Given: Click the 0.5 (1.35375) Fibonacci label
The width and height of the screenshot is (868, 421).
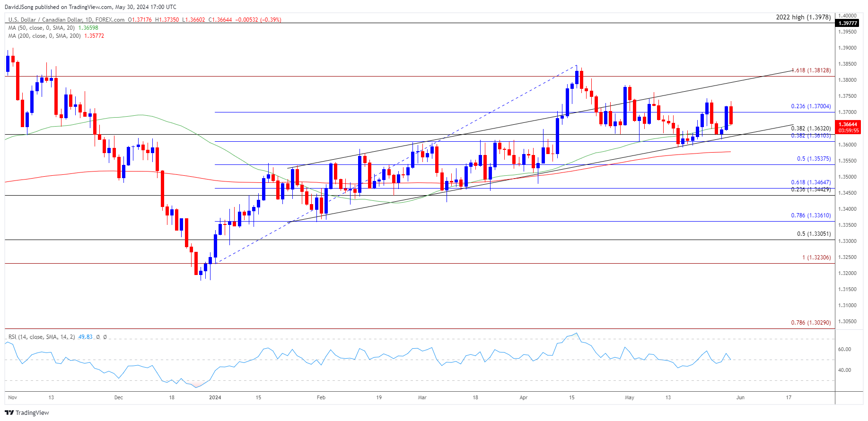Looking at the screenshot, I should tap(814, 159).
